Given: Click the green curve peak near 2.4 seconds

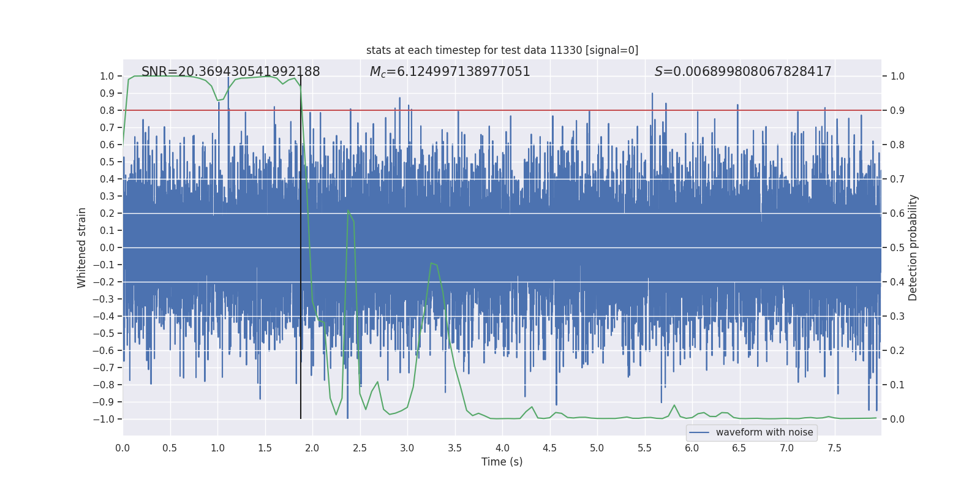Looking at the screenshot, I should pos(349,211).
